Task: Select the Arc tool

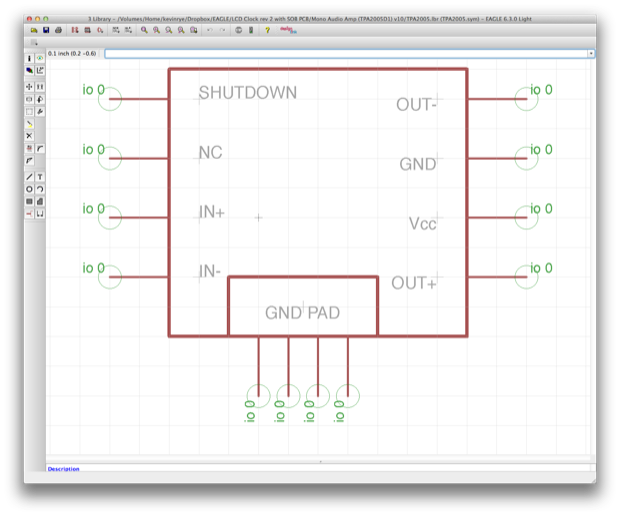Action: (x=40, y=189)
